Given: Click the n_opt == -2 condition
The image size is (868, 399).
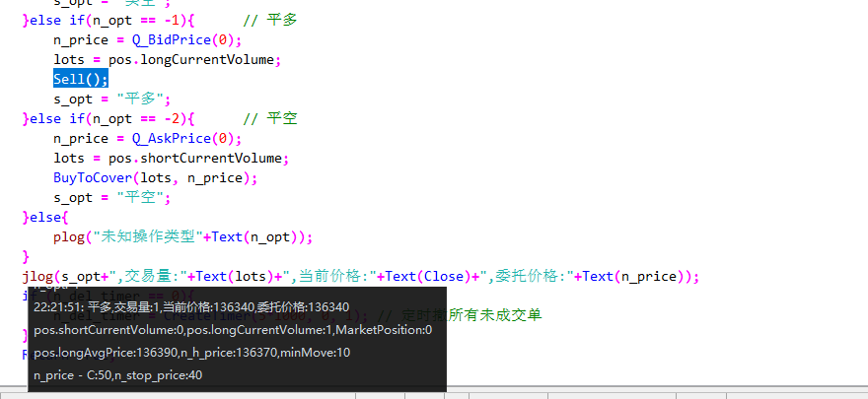Looking at the screenshot, I should click(x=142, y=118).
